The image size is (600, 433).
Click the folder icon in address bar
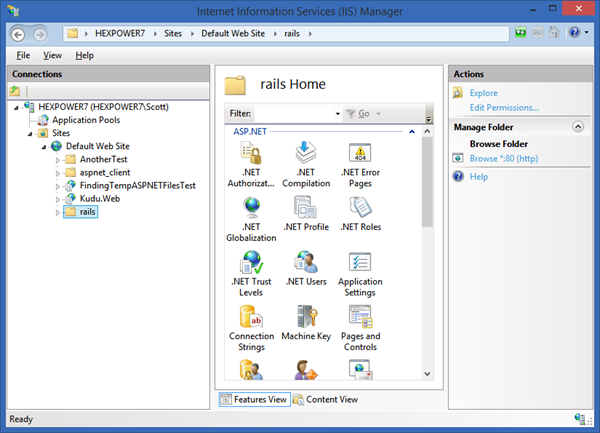tap(73, 33)
